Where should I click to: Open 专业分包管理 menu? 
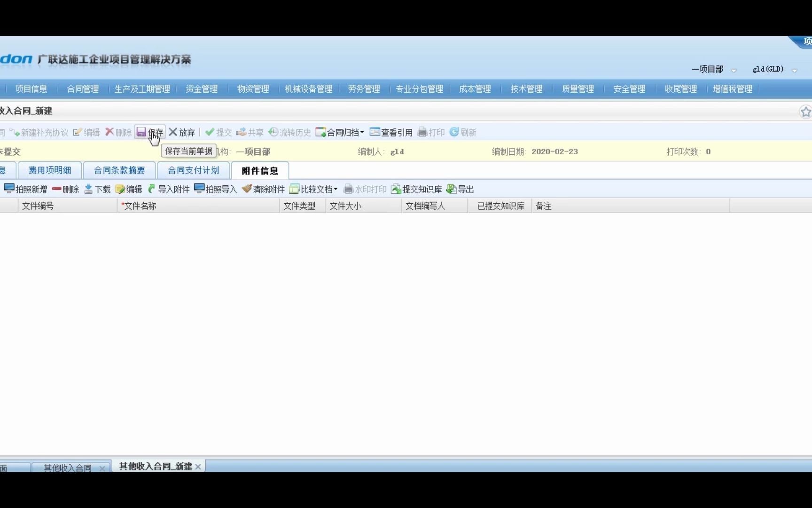pyautogui.click(x=419, y=89)
